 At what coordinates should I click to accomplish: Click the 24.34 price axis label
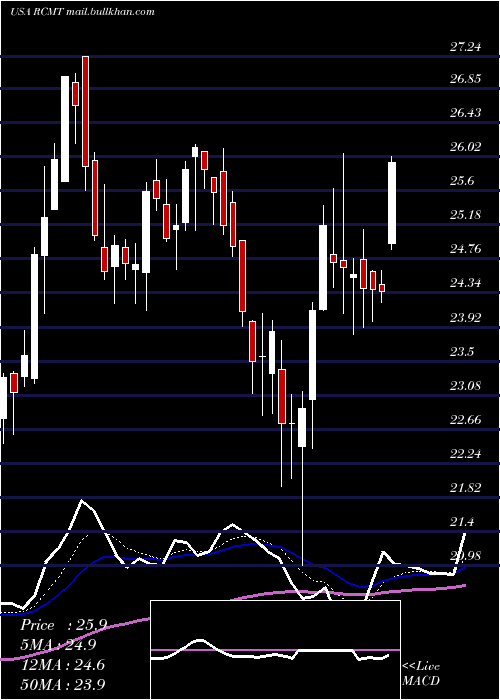(x=465, y=283)
